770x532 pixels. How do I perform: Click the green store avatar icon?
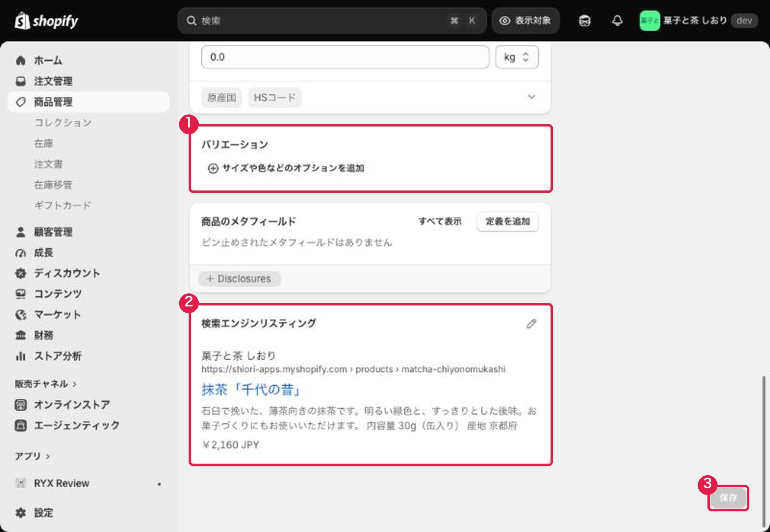(649, 21)
